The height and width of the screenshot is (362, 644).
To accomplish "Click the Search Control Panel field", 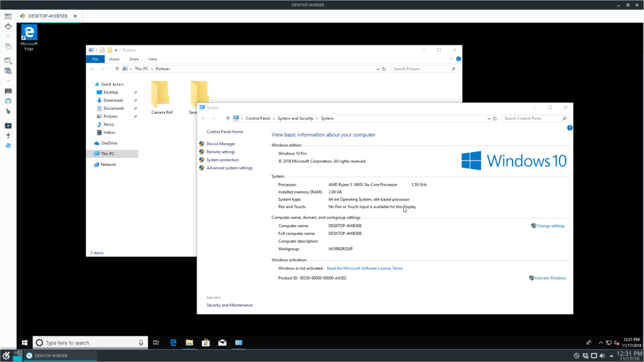I will (531, 118).
